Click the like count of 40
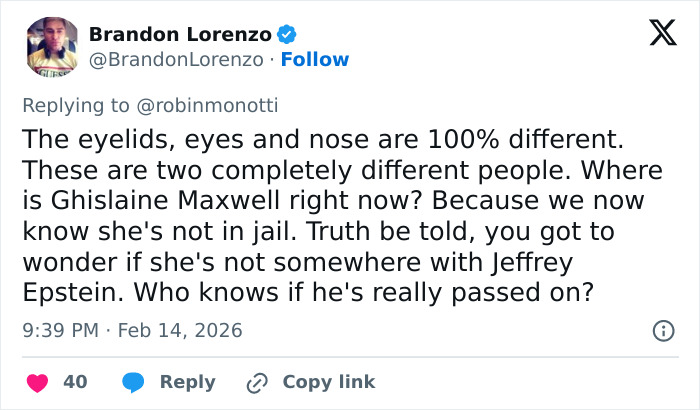The image size is (700, 410). click(x=75, y=382)
